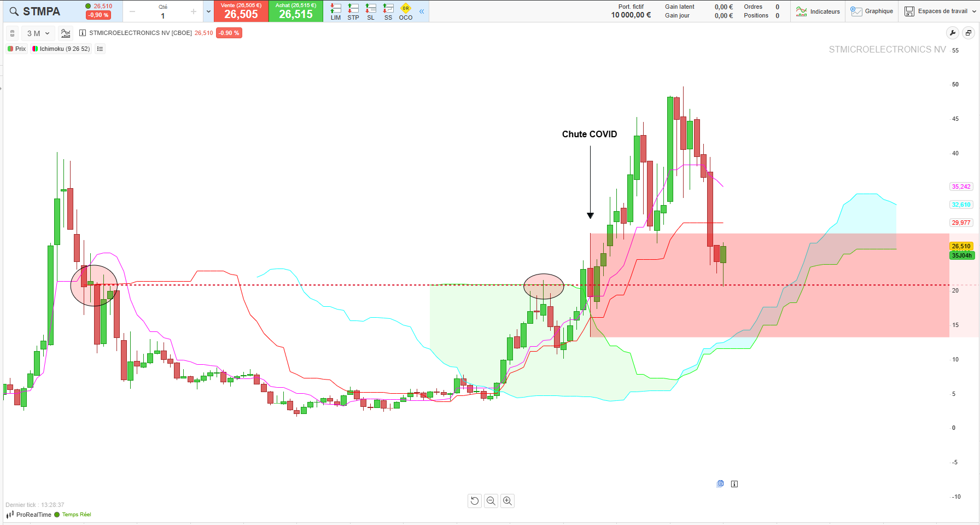The height and width of the screenshot is (525, 980).
Task: Click the 29,977 price axis label
Action: pyautogui.click(x=961, y=223)
